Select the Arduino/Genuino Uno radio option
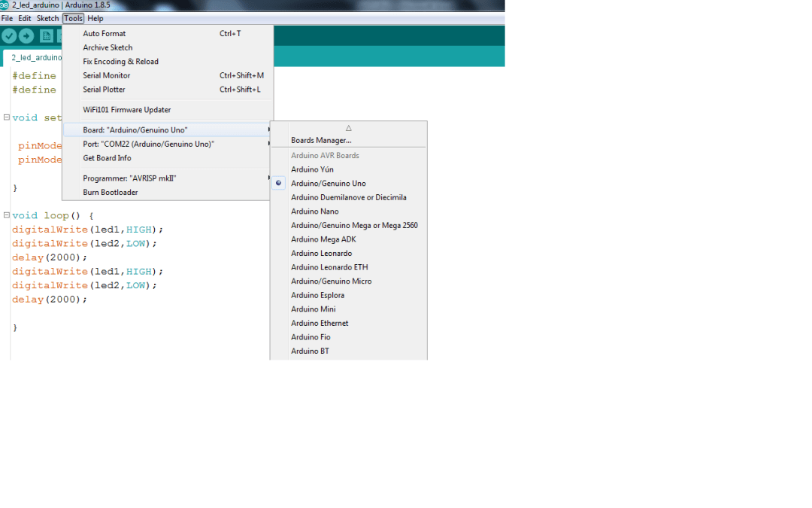Image resolution: width=812 pixels, height=508 pixels. coord(279,183)
